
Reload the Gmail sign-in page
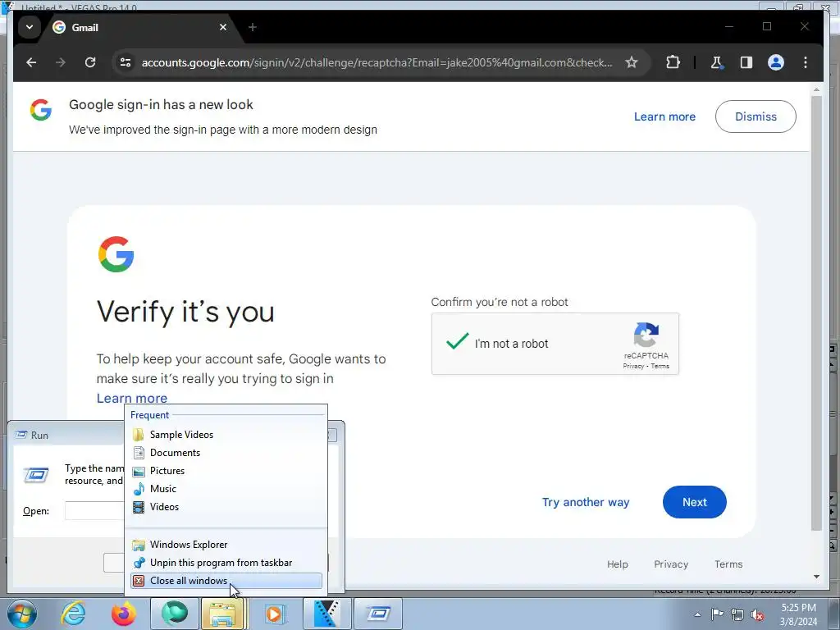coord(90,62)
